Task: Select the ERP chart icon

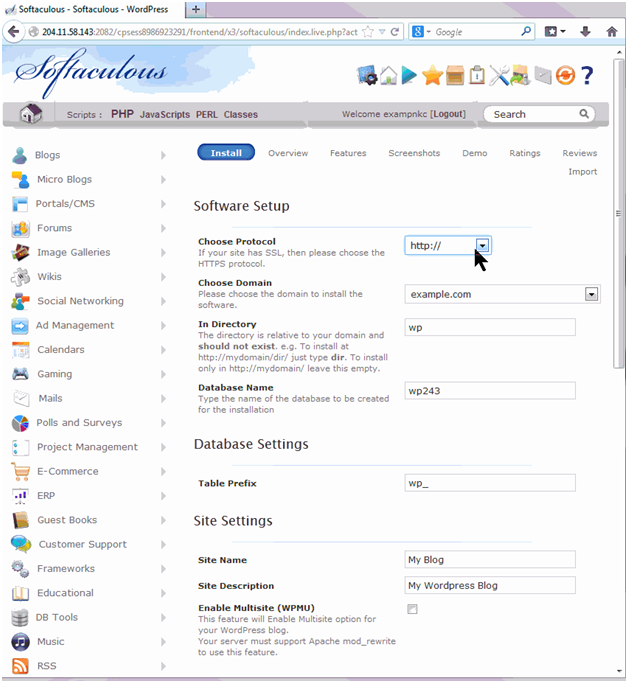Action: [x=20, y=496]
